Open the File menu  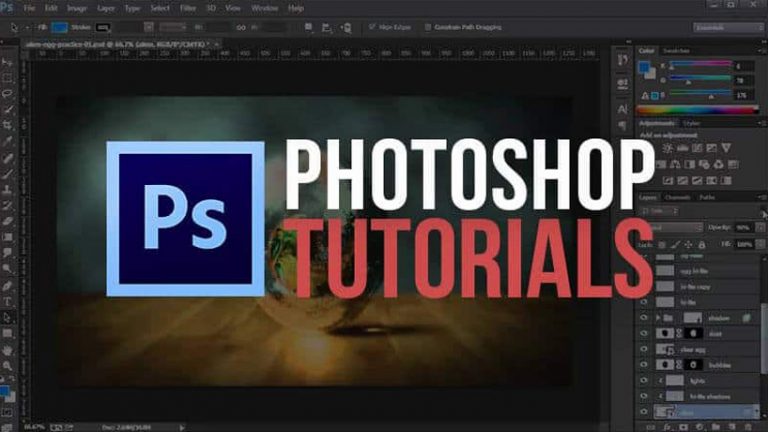coord(29,8)
